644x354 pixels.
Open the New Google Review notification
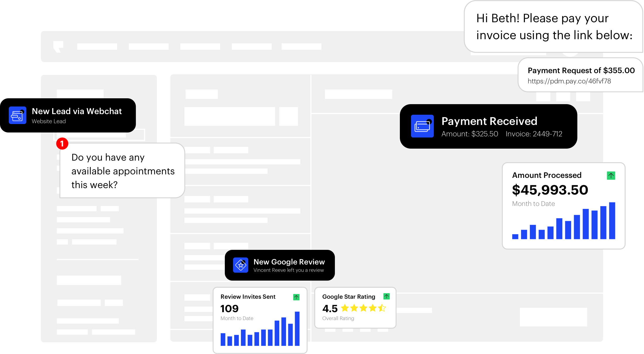click(x=289, y=262)
